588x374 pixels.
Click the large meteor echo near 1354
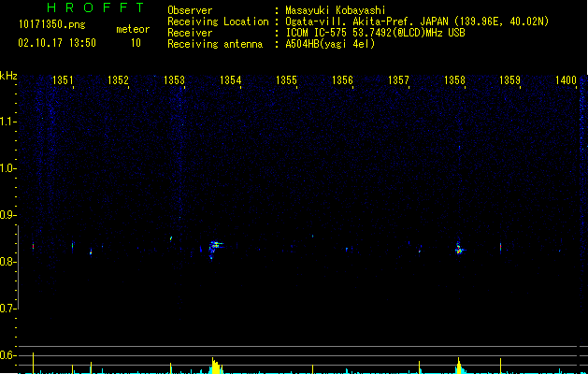coord(215,249)
